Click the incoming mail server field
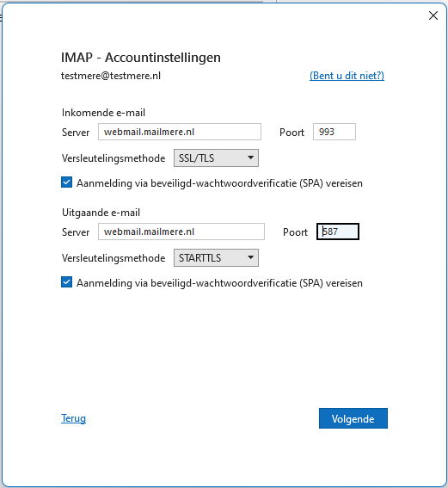The width and height of the screenshot is (448, 488). click(x=180, y=132)
